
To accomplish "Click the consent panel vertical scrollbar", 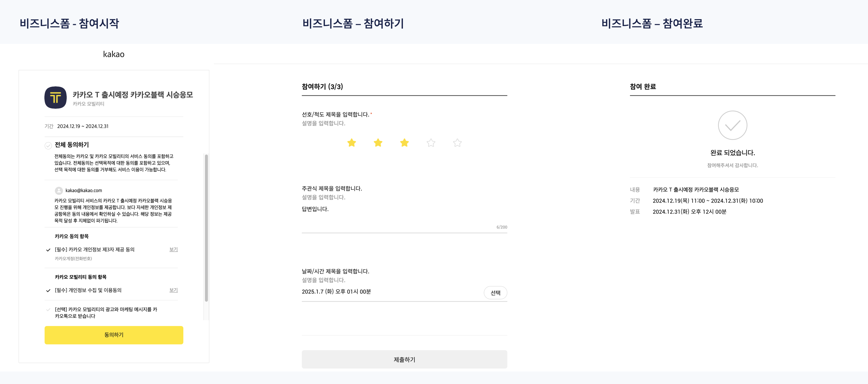I will click(206, 228).
